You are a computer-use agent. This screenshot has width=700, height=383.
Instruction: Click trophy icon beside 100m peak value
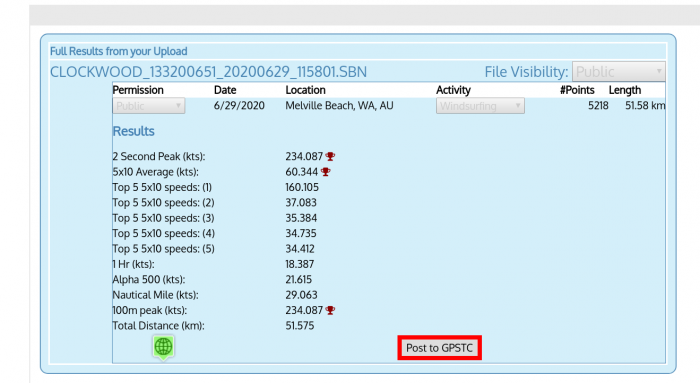click(x=330, y=310)
